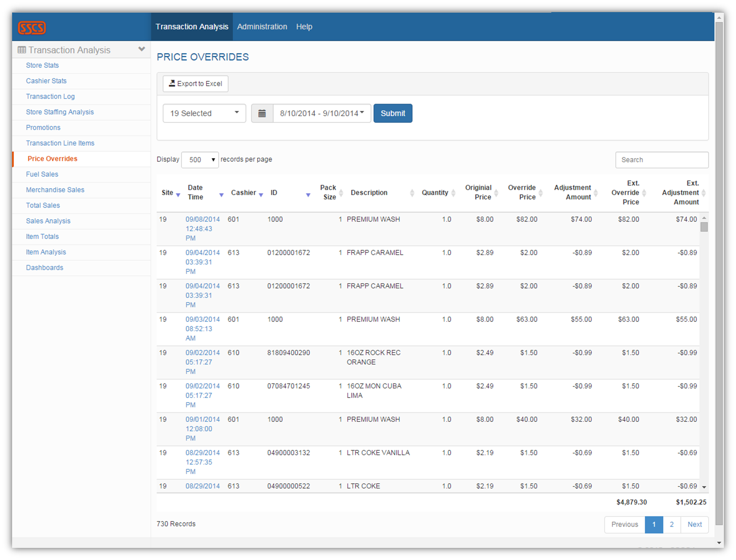Click the Site column sort arrow
The height and width of the screenshot is (560, 736).
pos(178,195)
